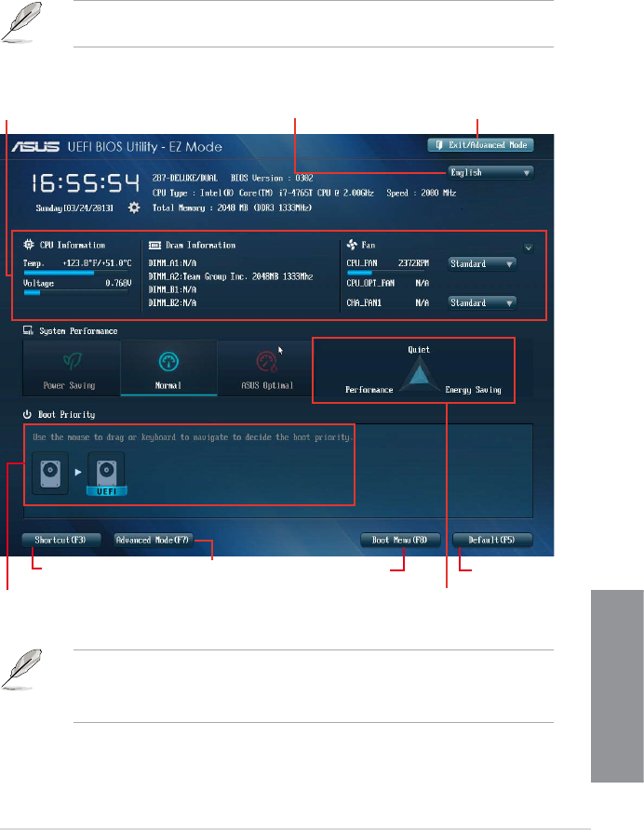Open date and time settings gear
The width and height of the screenshot is (644, 830).
point(134,207)
